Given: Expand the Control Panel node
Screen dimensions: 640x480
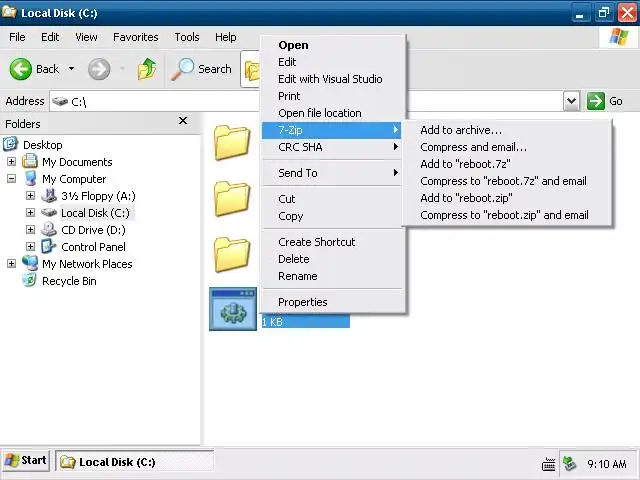Looking at the screenshot, I should pos(30,247).
